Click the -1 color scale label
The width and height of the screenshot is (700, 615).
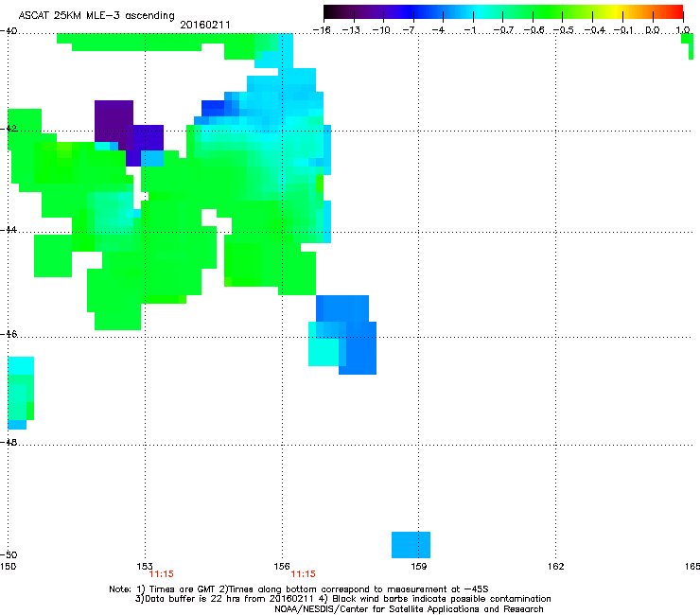point(469,30)
